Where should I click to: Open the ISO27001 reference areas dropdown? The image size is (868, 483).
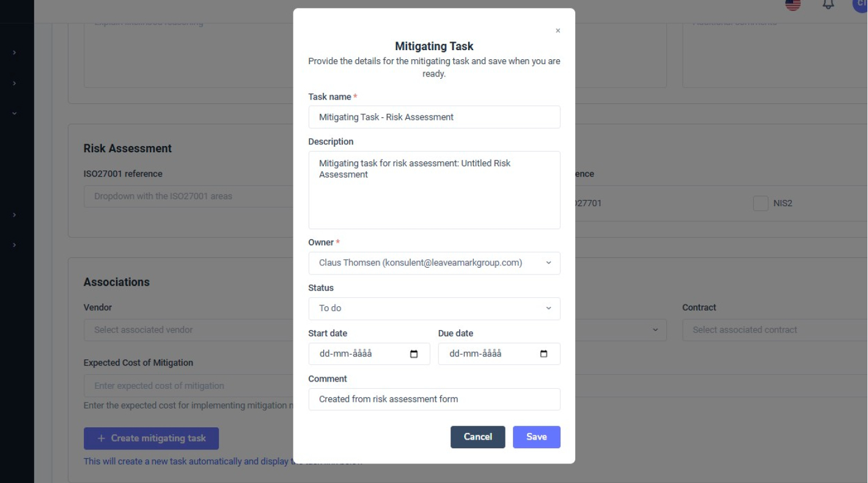point(183,196)
